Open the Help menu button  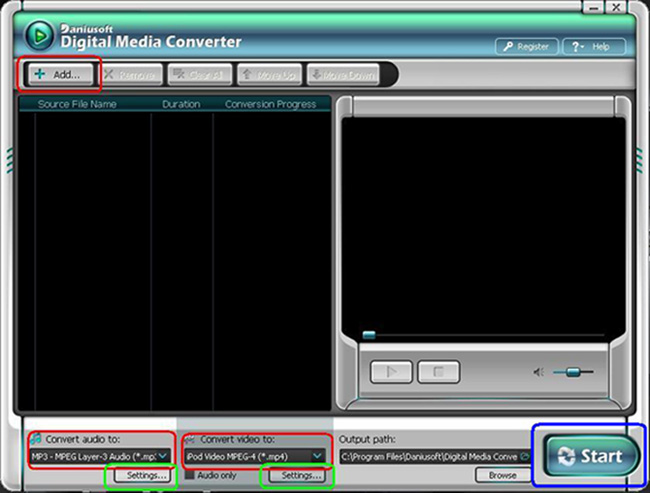[594, 46]
